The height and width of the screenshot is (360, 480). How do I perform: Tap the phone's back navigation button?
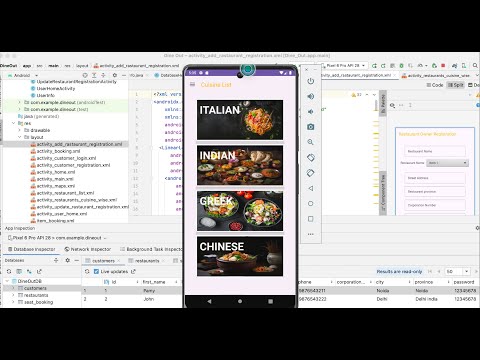pyautogui.click(x=209, y=301)
